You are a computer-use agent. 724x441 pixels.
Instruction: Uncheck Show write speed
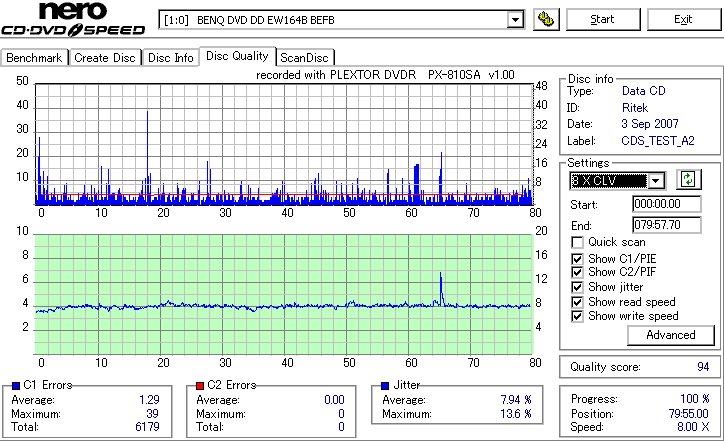point(577,316)
